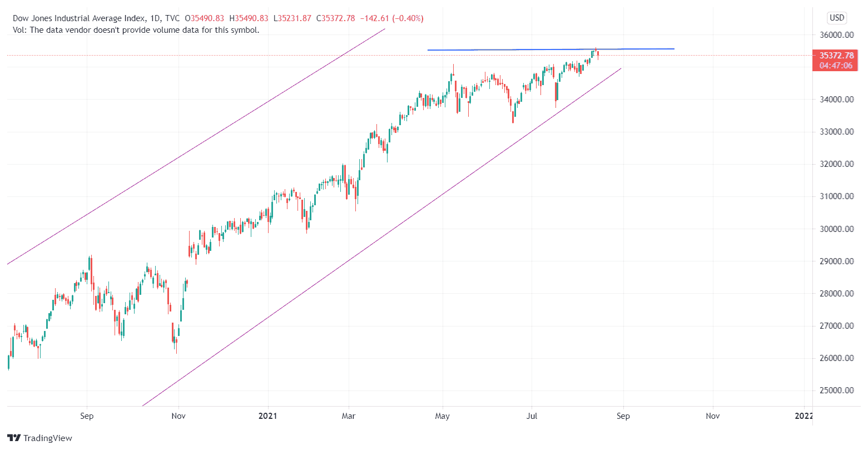Click the high value H35490.83
Viewport: 868px width, 450px height.
[250, 18]
